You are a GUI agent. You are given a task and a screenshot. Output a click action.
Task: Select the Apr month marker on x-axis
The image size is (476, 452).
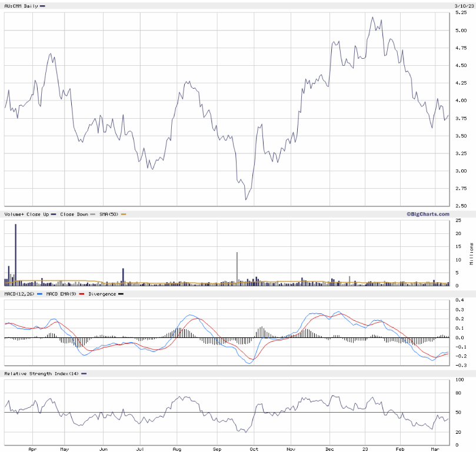pyautogui.click(x=31, y=448)
